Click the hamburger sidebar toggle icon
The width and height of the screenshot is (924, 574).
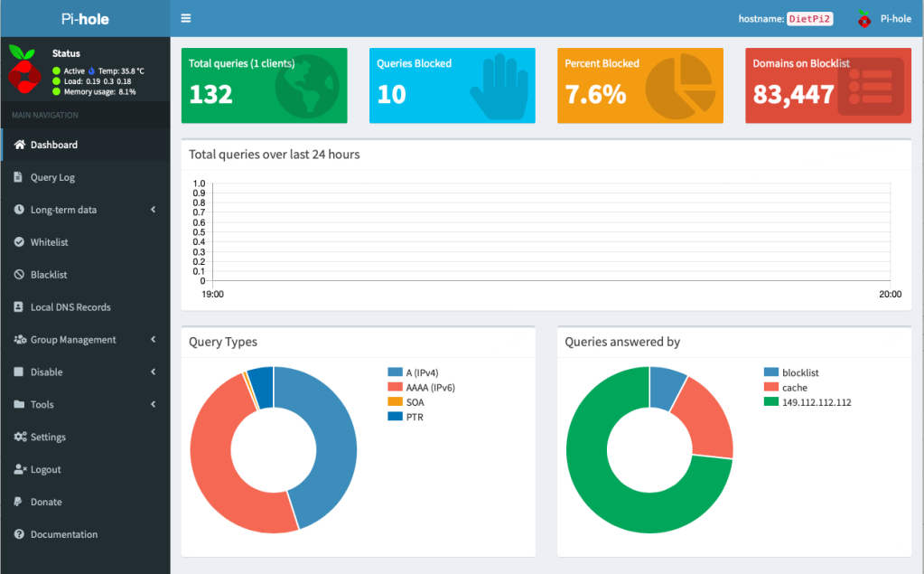(x=186, y=18)
